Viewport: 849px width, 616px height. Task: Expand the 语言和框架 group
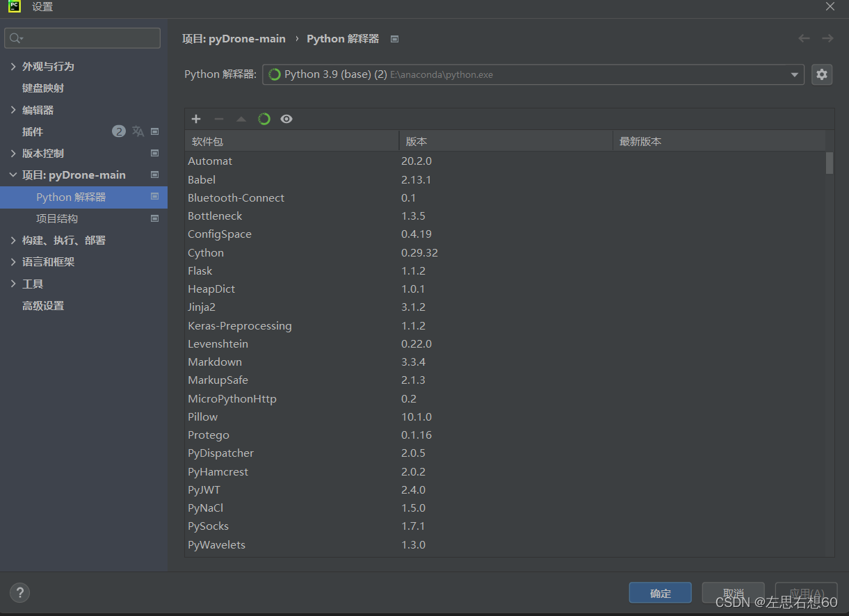tap(13, 261)
